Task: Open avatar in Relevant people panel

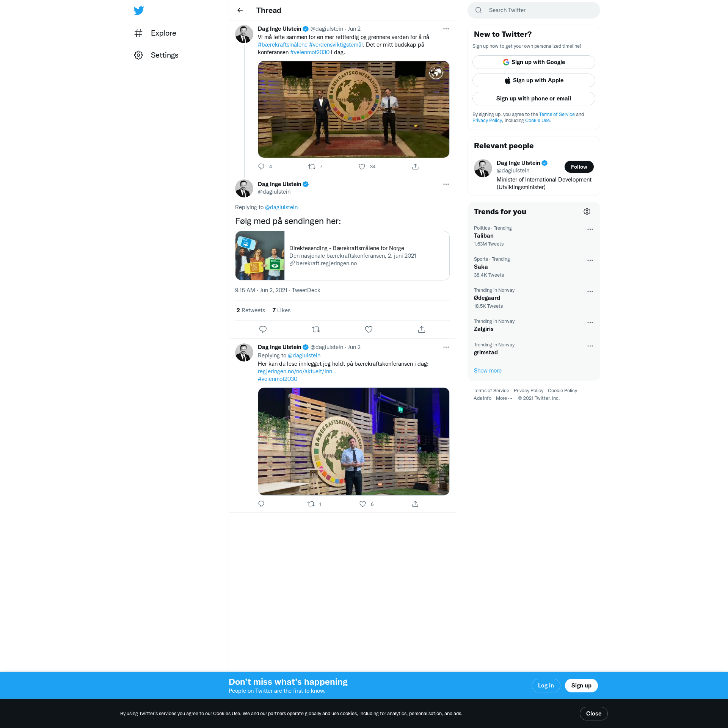Action: click(483, 168)
